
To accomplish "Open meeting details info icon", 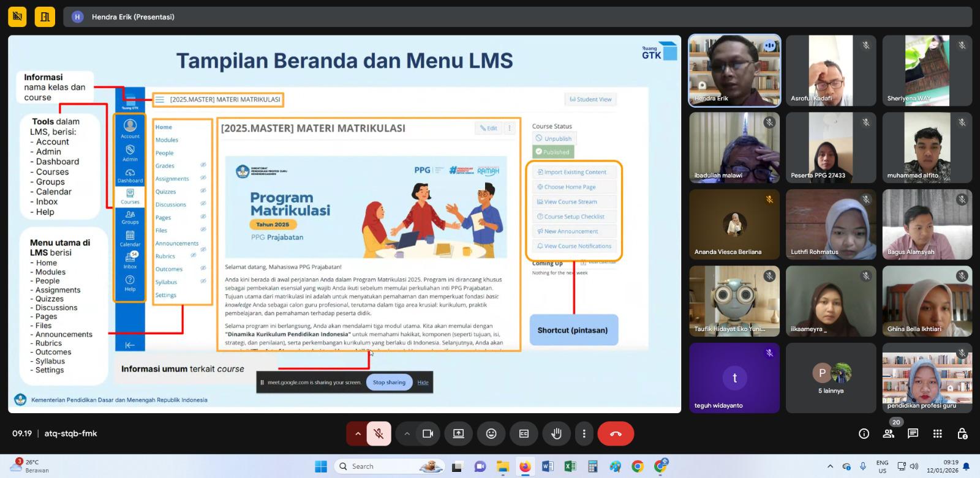I will (864, 434).
